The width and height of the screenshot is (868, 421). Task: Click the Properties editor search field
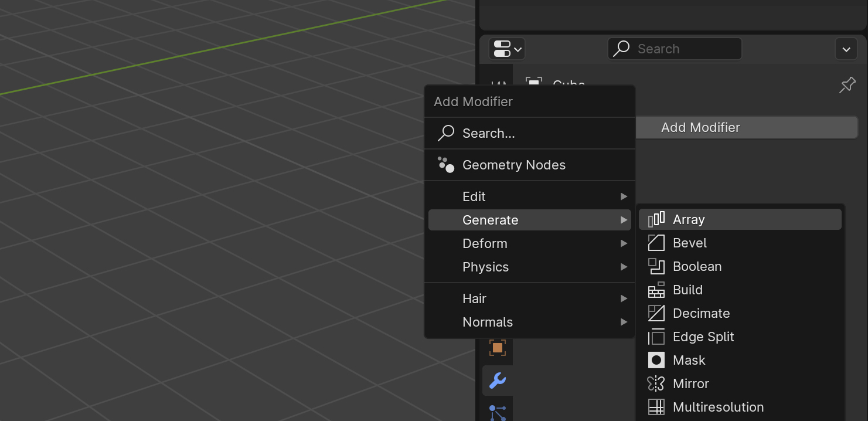pos(675,49)
